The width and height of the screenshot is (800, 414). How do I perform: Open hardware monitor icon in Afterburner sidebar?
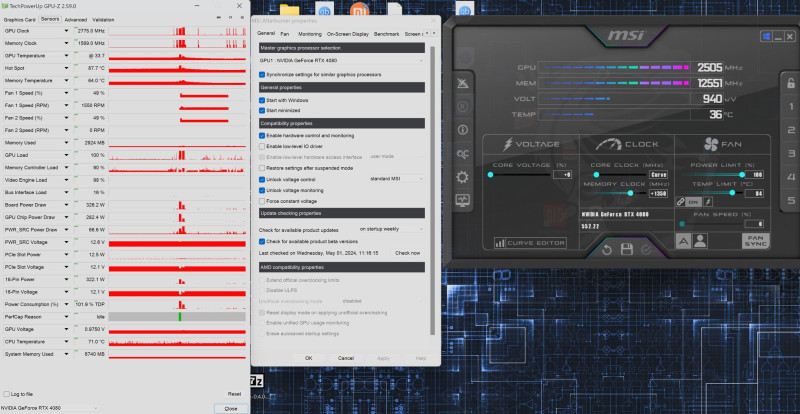463,200
